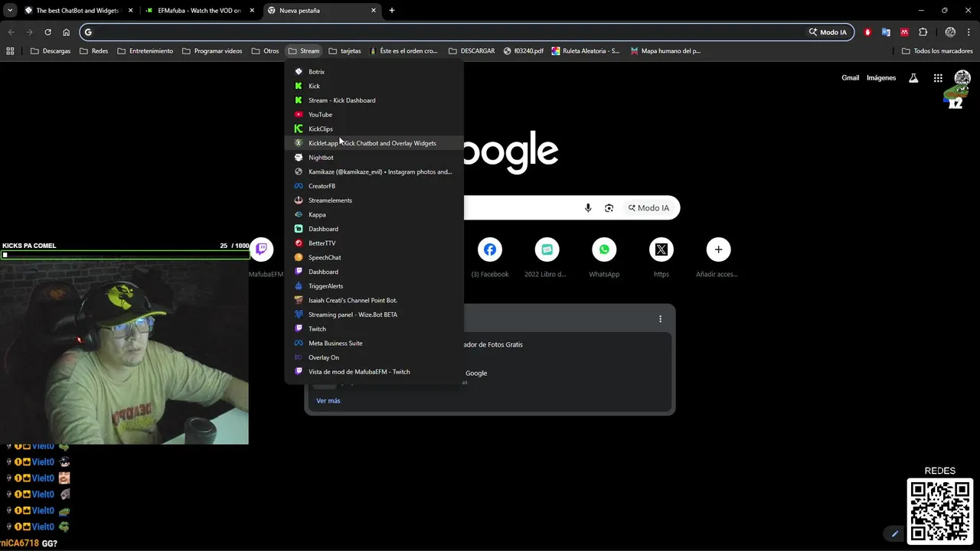Open the card's three-dot options
980x551 pixels.
pos(660,319)
